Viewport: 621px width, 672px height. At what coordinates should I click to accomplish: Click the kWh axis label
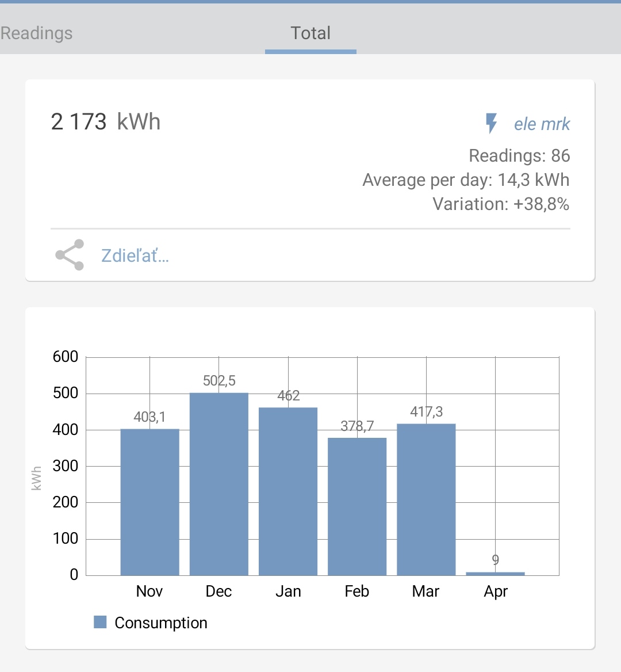pos(37,478)
